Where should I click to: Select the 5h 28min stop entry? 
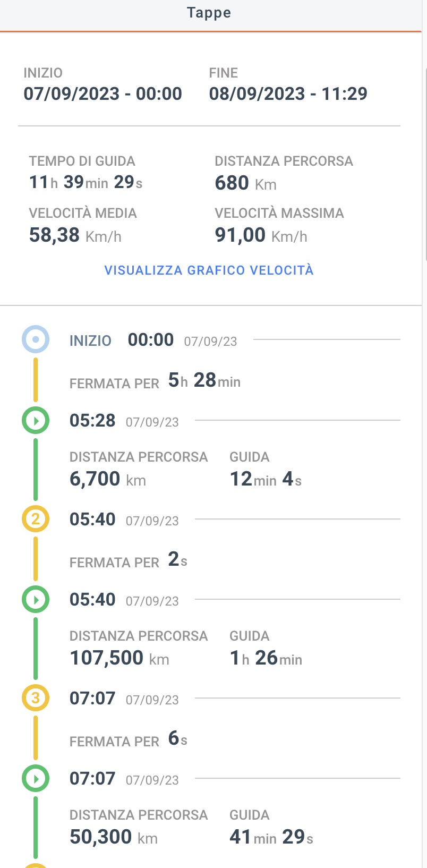tap(155, 381)
